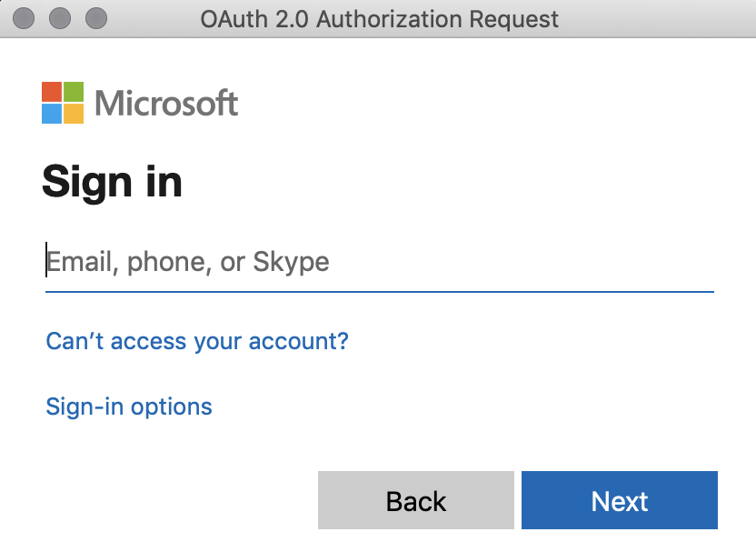Focus the Email, phone, or Skype field
Viewport: 756px width, 542px height.
273,264
